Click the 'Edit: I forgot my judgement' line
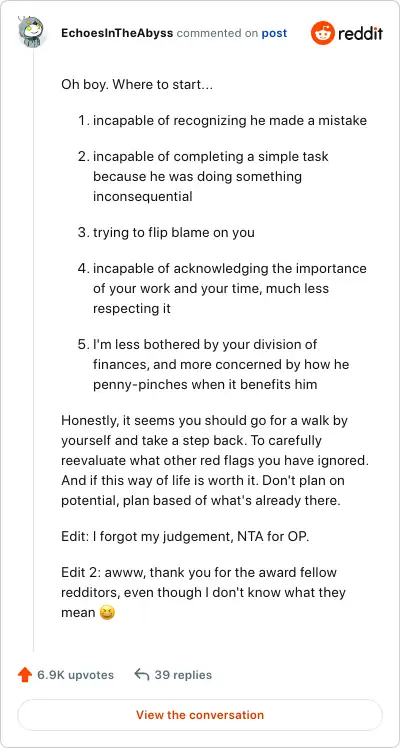 click(x=185, y=536)
